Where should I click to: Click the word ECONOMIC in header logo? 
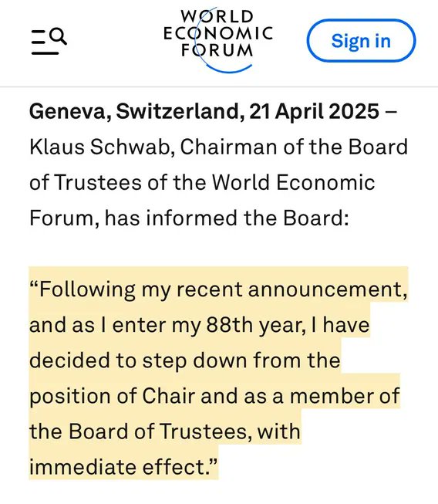(x=218, y=33)
